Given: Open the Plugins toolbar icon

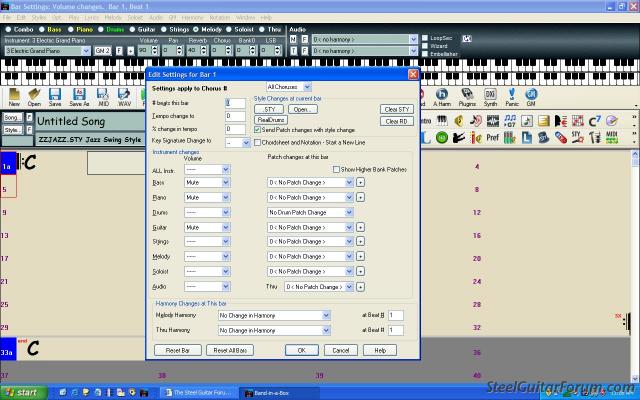Looking at the screenshot, I should 467,97.
